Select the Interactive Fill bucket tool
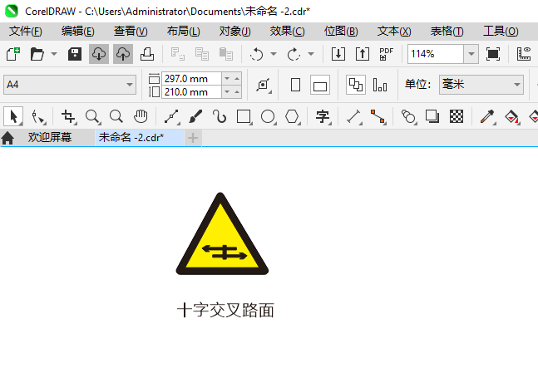This screenshot has height=392, width=538. (x=511, y=117)
